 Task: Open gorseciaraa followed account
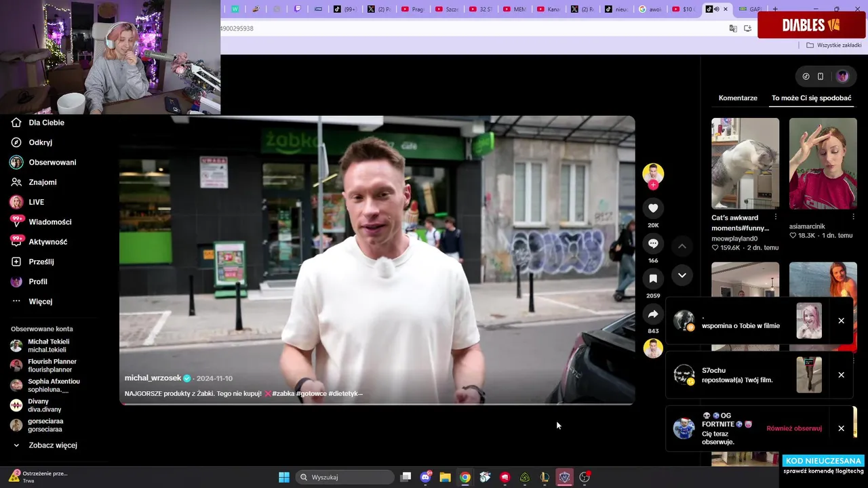37,425
